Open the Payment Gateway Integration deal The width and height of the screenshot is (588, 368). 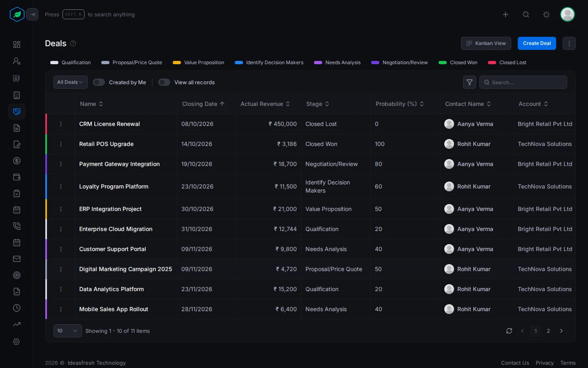pos(119,164)
